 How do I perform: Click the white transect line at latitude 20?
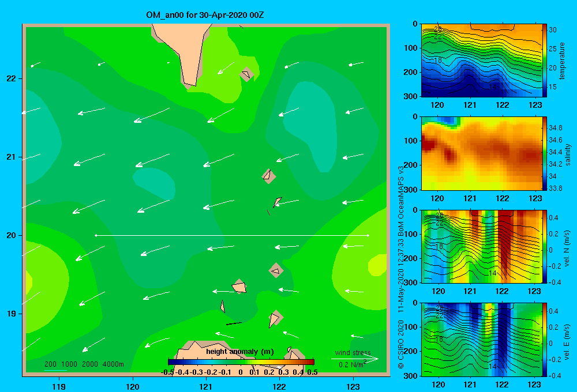[232, 235]
